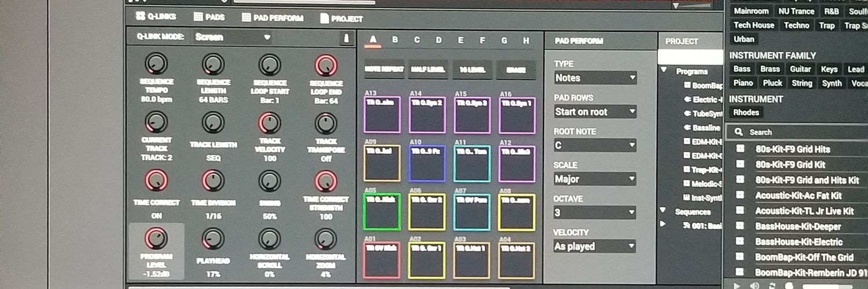
Task: Select the Keys family tag
Action: (829, 69)
